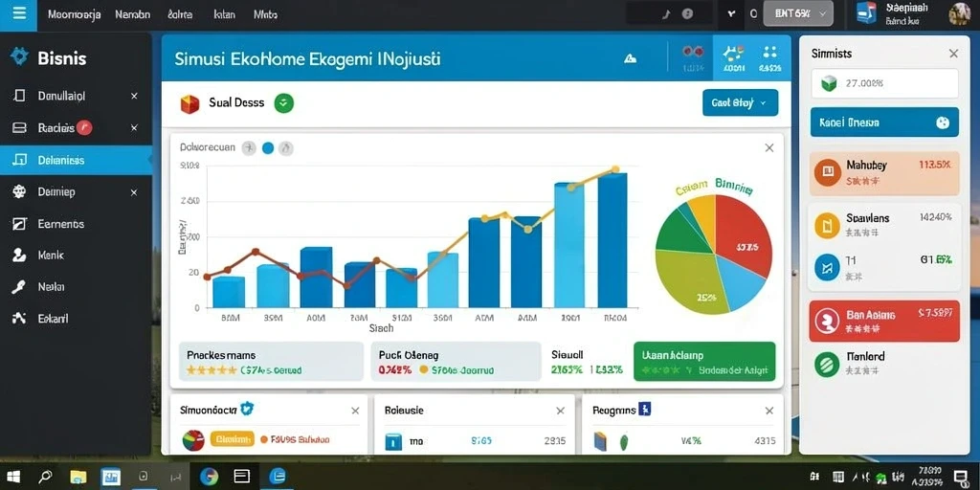Open the hamburger menu icon
This screenshot has width=980, height=490.
19,13
